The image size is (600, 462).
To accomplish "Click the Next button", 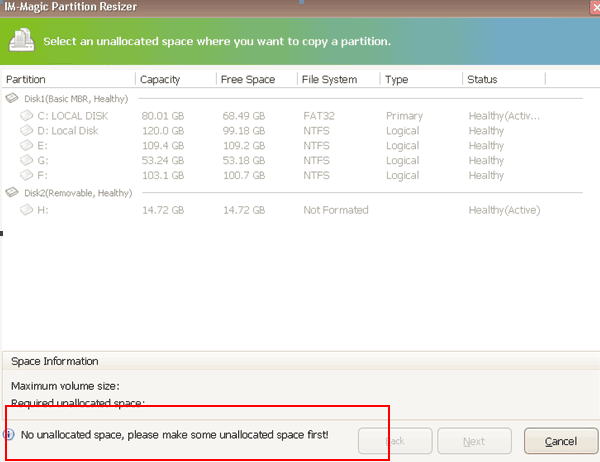I will [x=474, y=441].
